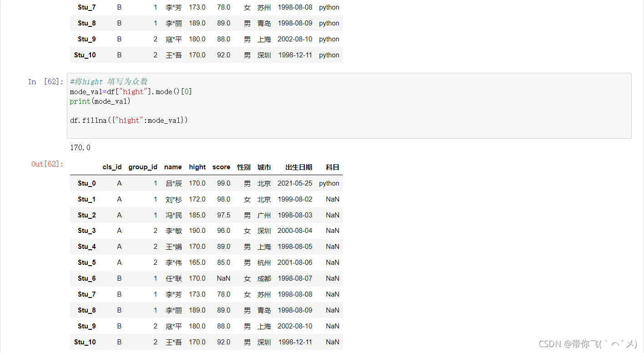Click the Stu_3 row index
The image size is (644, 353).
[x=87, y=231]
